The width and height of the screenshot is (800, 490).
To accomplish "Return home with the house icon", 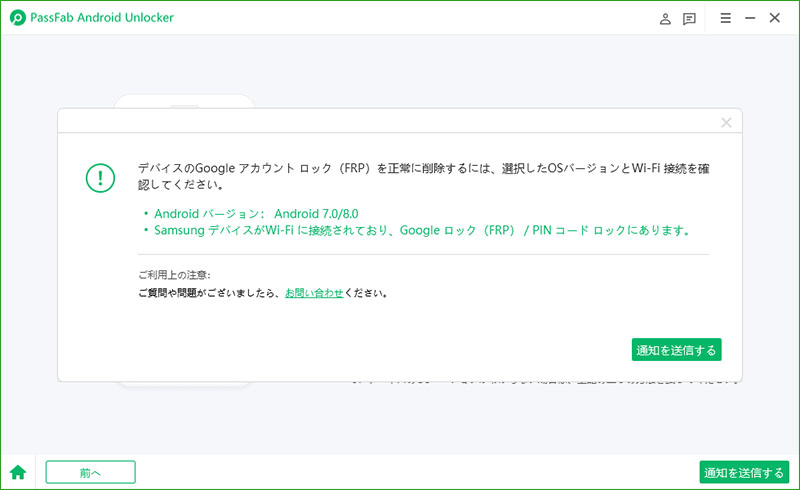I will click(x=18, y=472).
